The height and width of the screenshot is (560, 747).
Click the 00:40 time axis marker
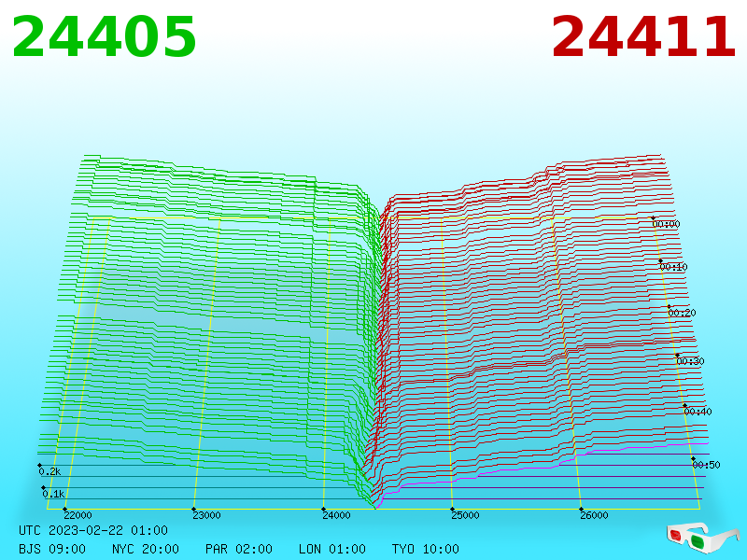(698, 412)
